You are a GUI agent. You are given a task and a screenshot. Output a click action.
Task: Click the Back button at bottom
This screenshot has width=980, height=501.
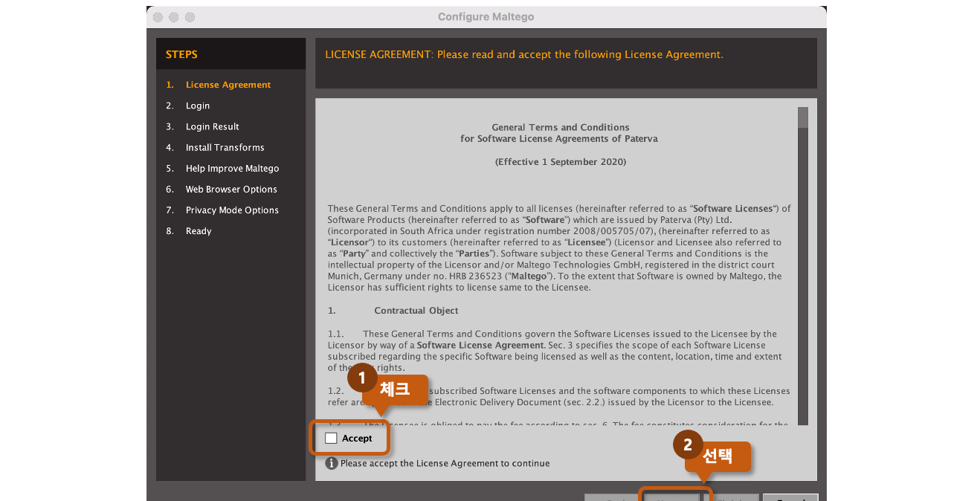pyautogui.click(x=612, y=497)
